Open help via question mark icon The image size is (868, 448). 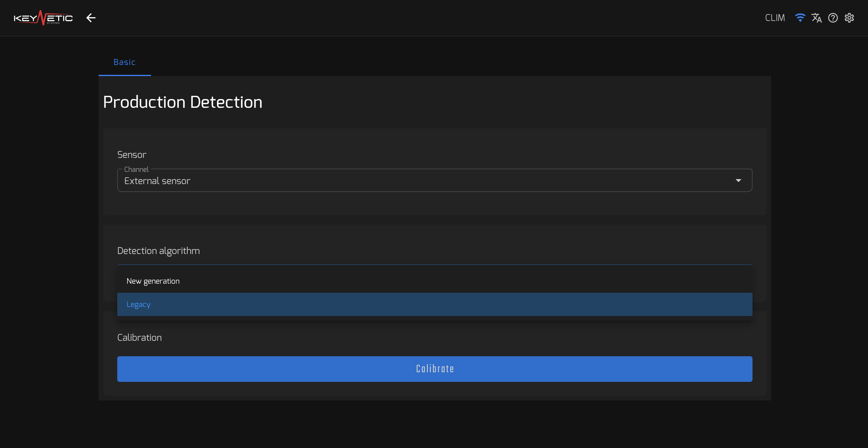coord(833,18)
